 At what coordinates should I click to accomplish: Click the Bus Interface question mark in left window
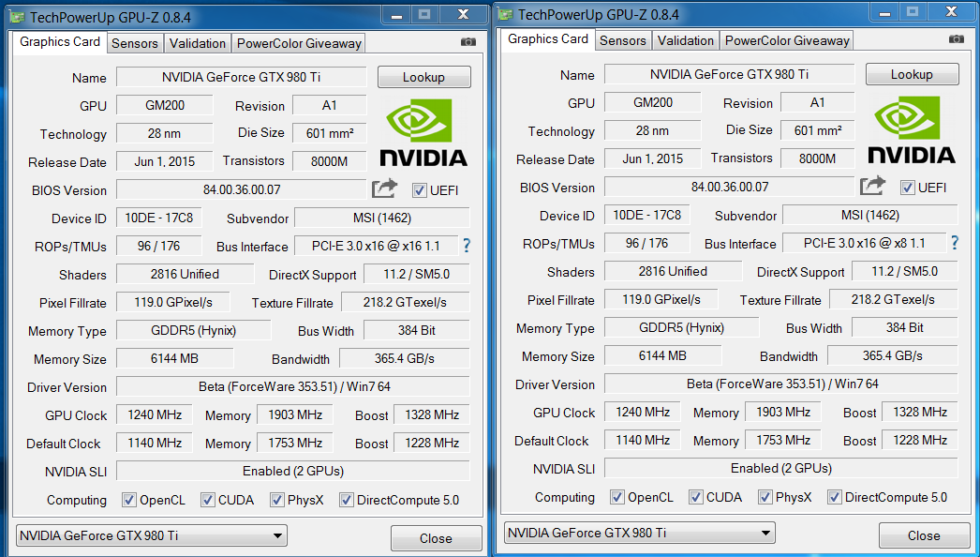pyautogui.click(x=467, y=246)
